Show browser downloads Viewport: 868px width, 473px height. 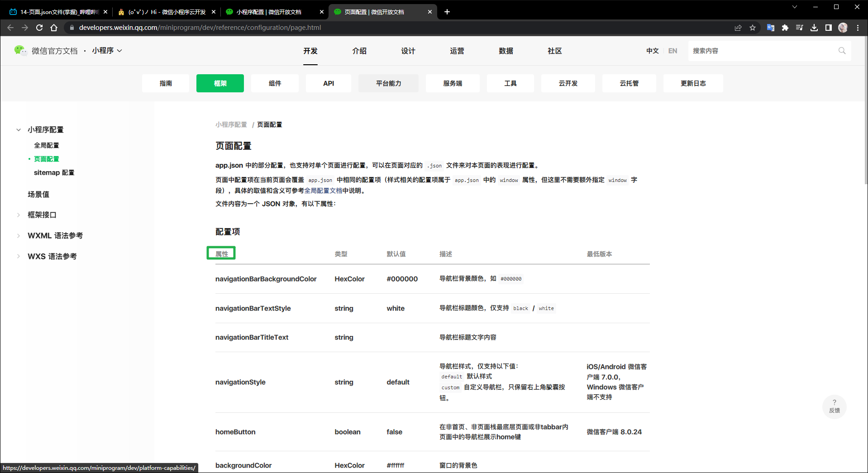[x=814, y=28]
